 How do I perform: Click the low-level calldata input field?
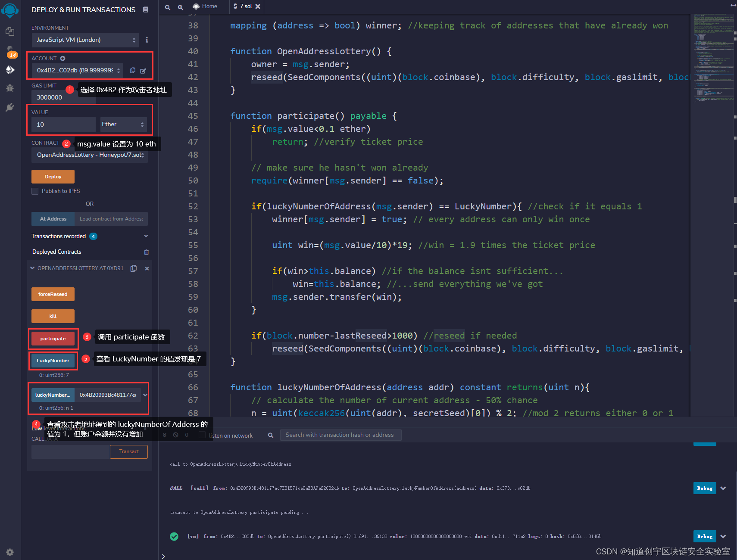[x=70, y=451]
